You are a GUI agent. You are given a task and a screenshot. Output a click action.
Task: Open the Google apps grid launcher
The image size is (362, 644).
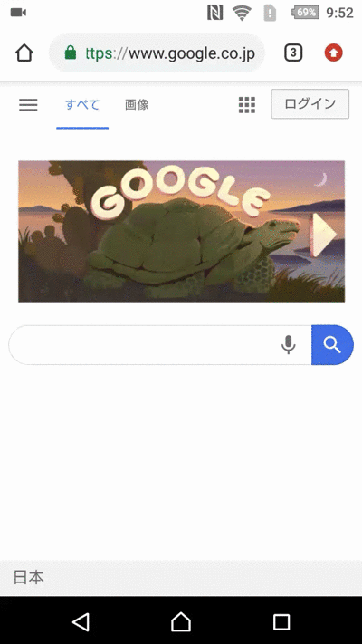coord(247,105)
